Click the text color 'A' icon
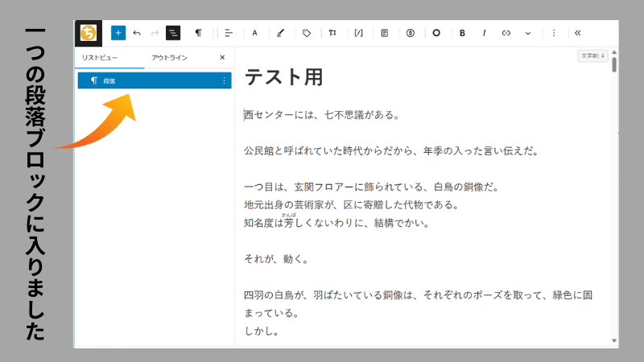Screen dimensions: 644x362 254,33
